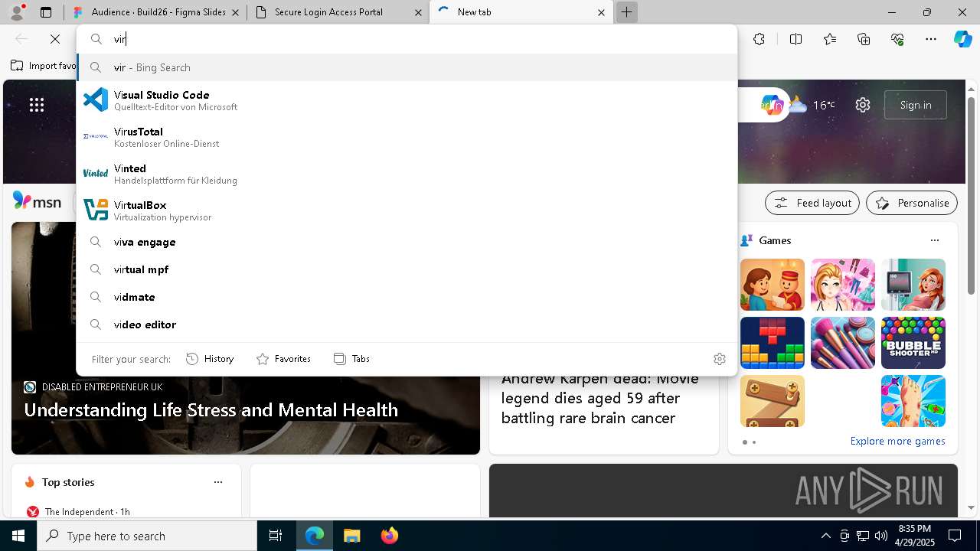Click Import favorites bookmark item
The height and width of the screenshot is (551, 980).
coord(44,66)
